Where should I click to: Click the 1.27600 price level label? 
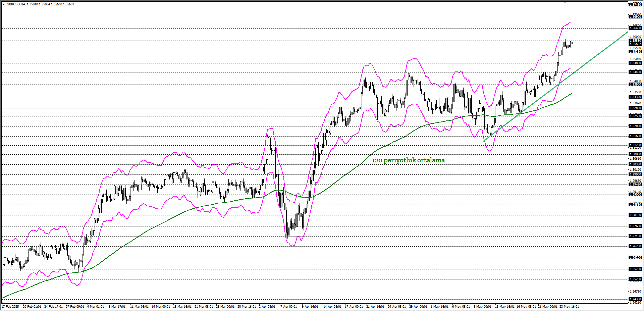pyautogui.click(x=635, y=226)
